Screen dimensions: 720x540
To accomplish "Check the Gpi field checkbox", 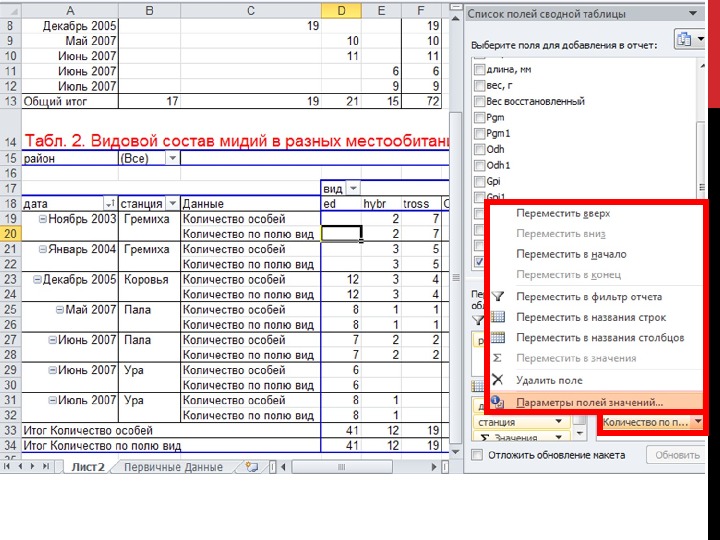I will (x=479, y=181).
